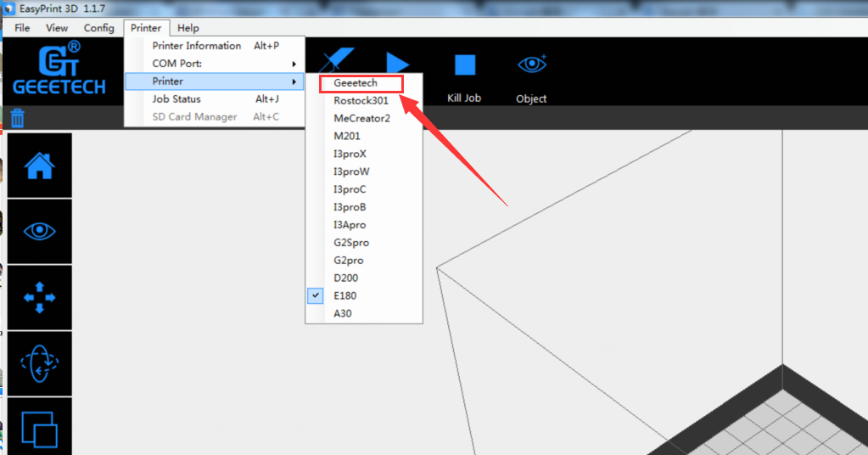Click the overlapping squares scale tool

[x=39, y=428]
